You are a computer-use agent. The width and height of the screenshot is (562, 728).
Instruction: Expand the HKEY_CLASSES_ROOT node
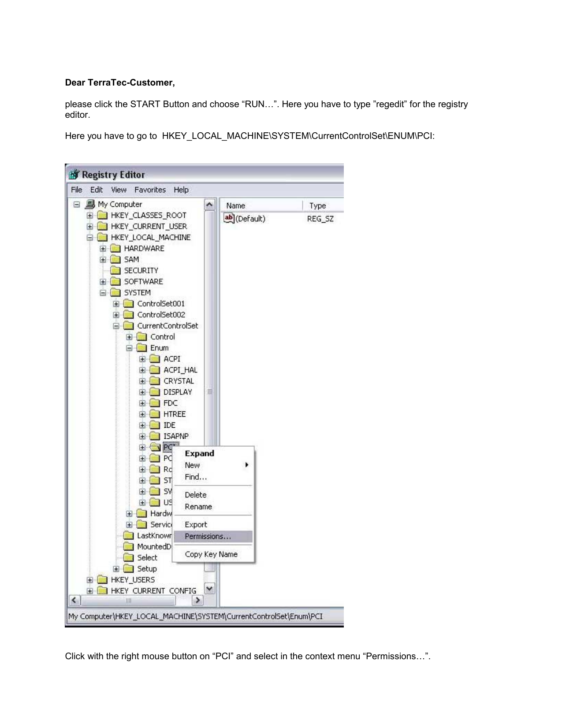90,216
